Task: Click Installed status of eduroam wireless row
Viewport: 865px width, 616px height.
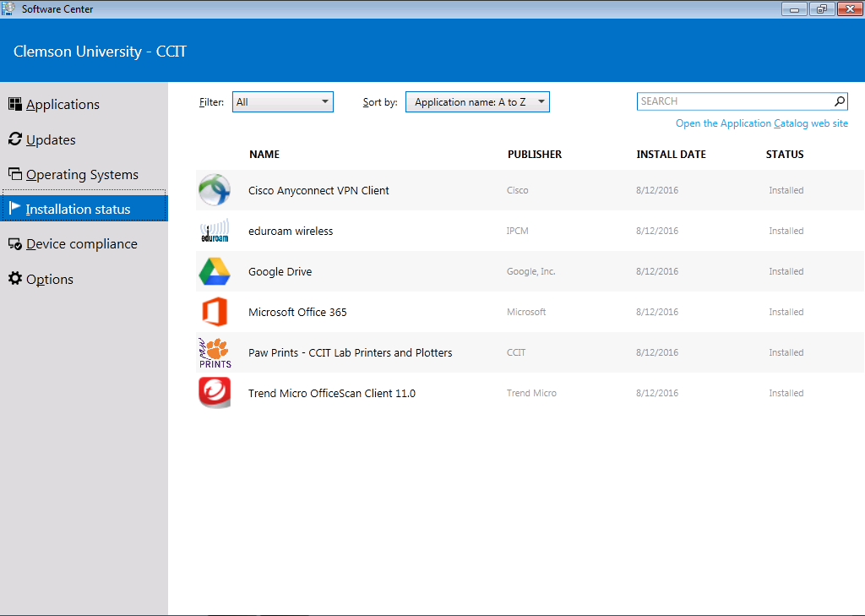Action: click(786, 231)
